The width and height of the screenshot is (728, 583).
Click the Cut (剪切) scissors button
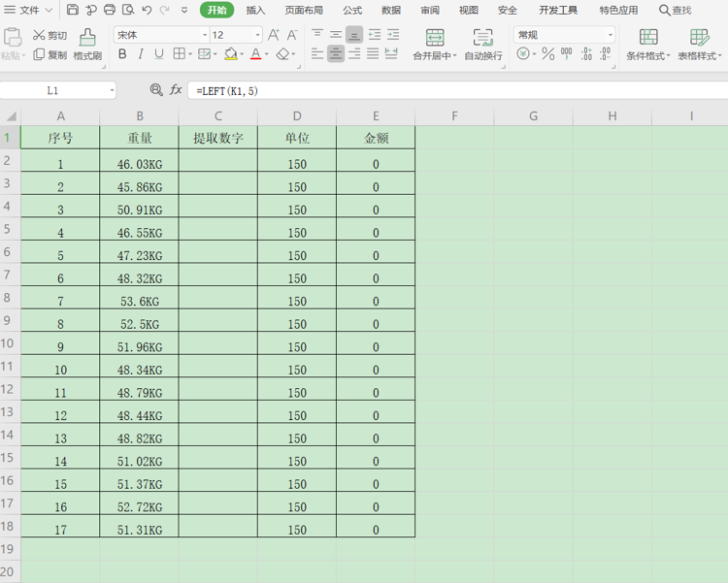pos(50,35)
